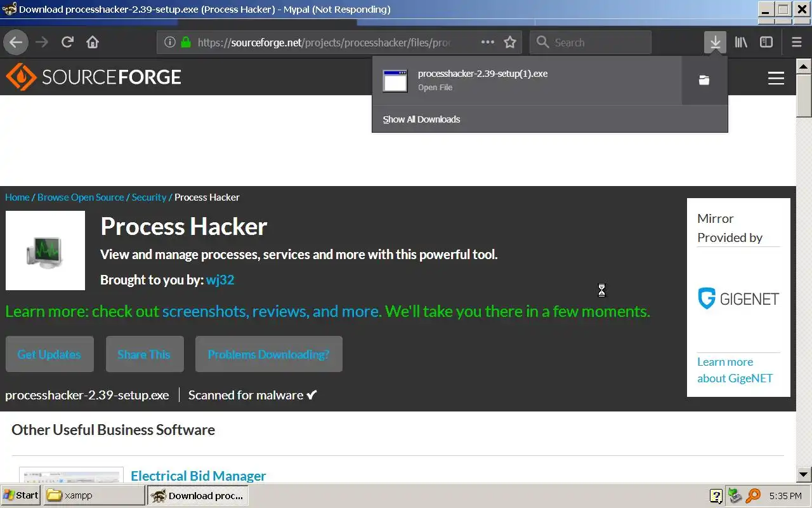Toggle the downloads panel arrow button

tap(715, 43)
